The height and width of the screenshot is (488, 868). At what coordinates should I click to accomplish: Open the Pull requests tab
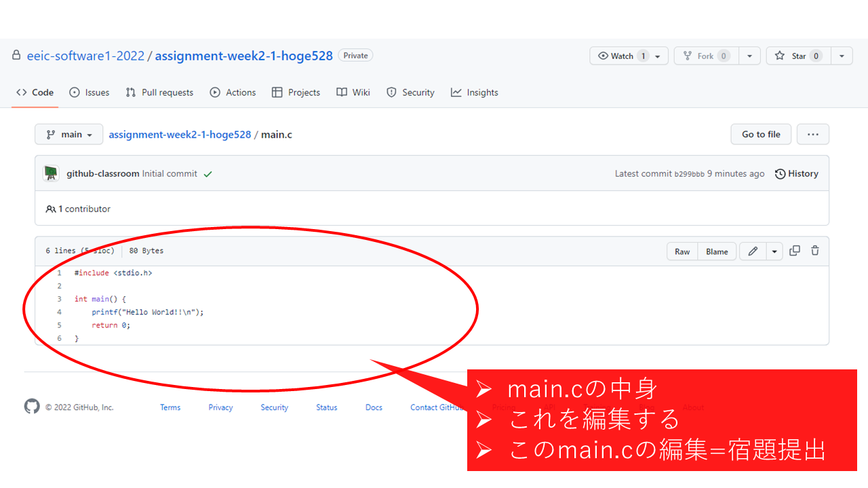(x=159, y=92)
